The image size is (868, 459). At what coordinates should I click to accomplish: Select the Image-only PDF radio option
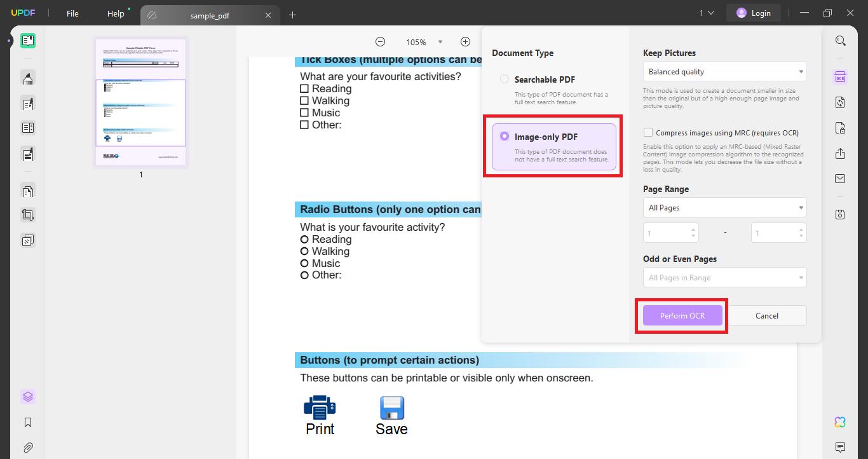[x=504, y=136]
